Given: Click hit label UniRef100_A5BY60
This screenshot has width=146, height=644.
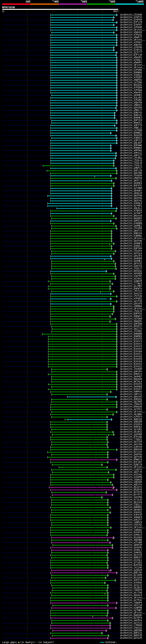Looking at the screenshot, I should [131, 45].
